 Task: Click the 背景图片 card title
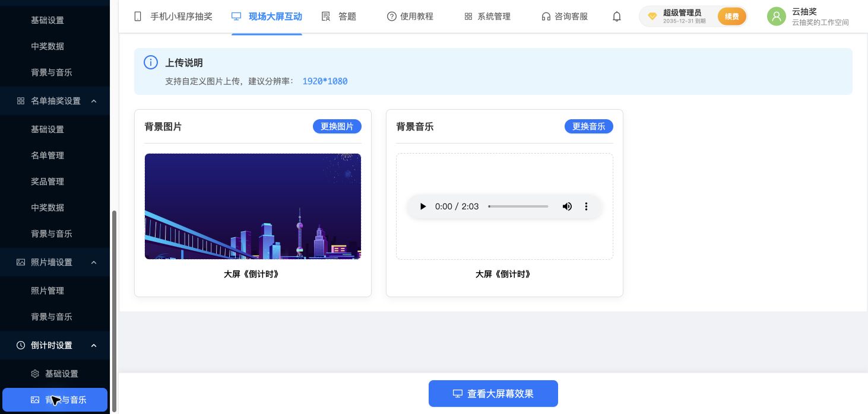[163, 126]
